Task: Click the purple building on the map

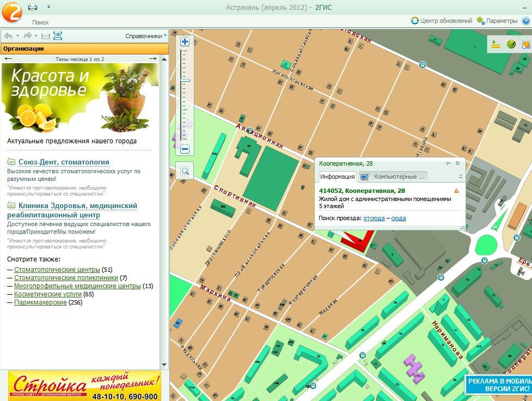Action: point(414,368)
